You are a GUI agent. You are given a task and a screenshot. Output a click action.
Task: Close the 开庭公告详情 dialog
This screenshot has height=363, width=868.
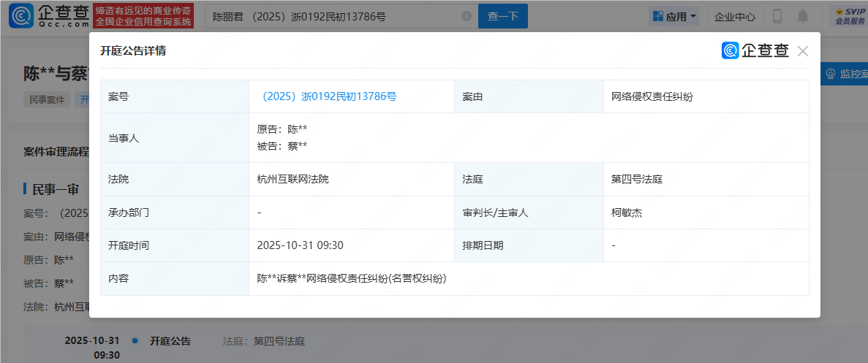[x=803, y=51]
